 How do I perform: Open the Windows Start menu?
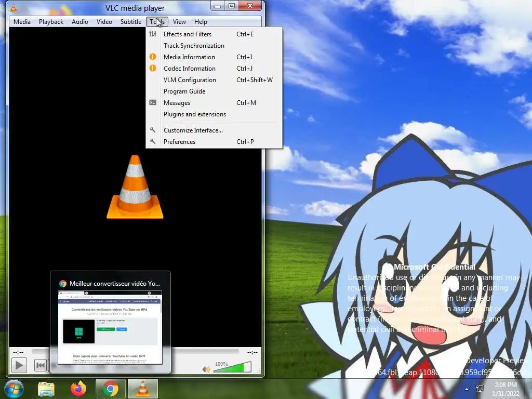point(14,389)
